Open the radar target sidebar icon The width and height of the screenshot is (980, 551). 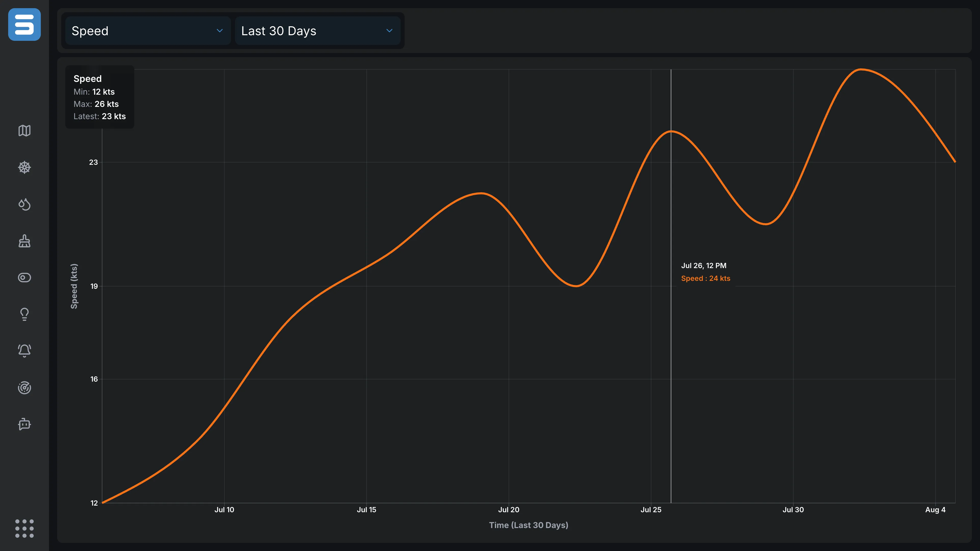pyautogui.click(x=24, y=387)
